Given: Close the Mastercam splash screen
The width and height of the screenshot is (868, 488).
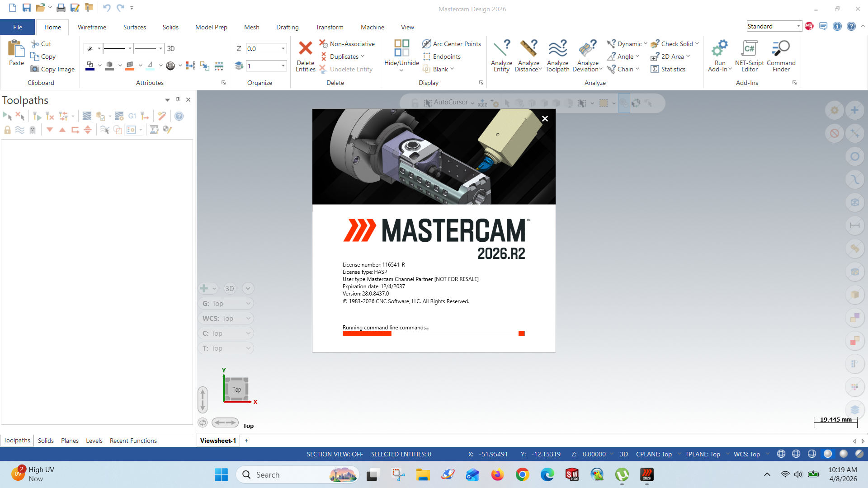Looking at the screenshot, I should click(x=545, y=118).
